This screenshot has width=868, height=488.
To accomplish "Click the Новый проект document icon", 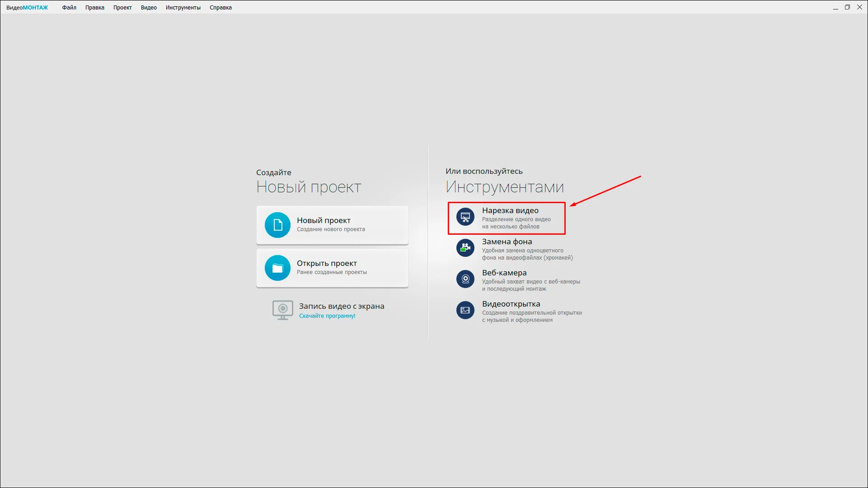I will 277,225.
